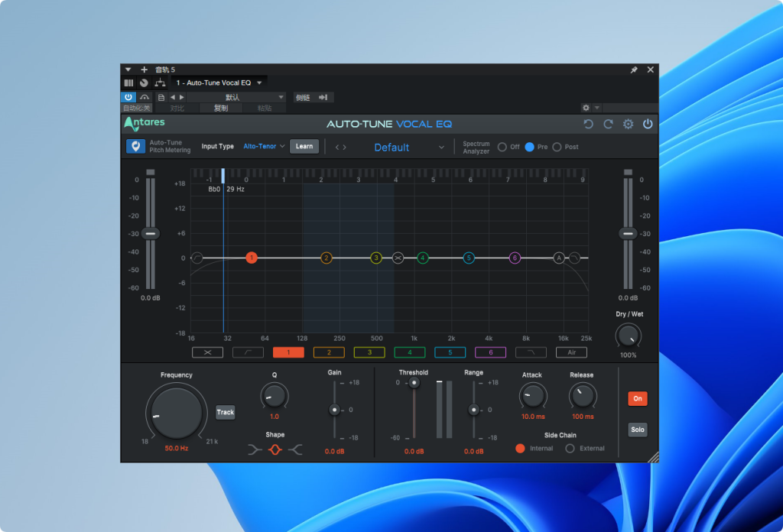Click the 侧链 sidechain button
This screenshot has height=532, width=783.
(303, 97)
